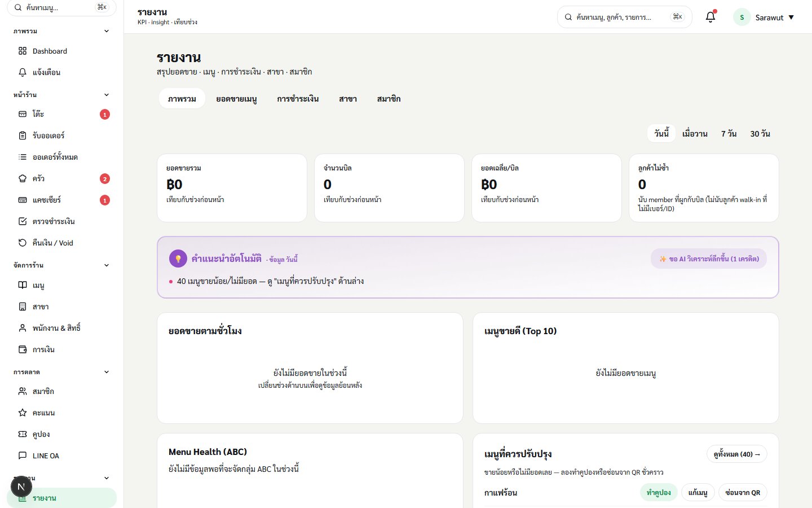Screen dimensions: 812x508
Task: Select 30 วัน date range
Action: [x=760, y=134]
